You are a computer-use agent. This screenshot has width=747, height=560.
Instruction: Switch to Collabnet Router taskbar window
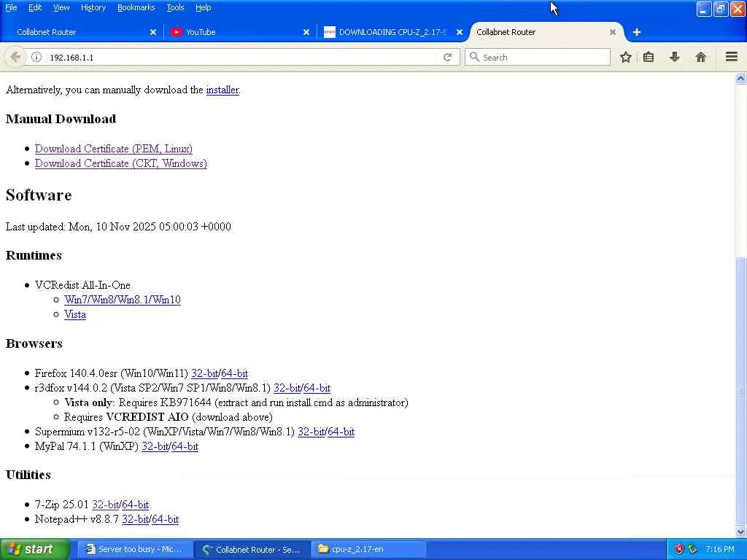tap(252, 550)
